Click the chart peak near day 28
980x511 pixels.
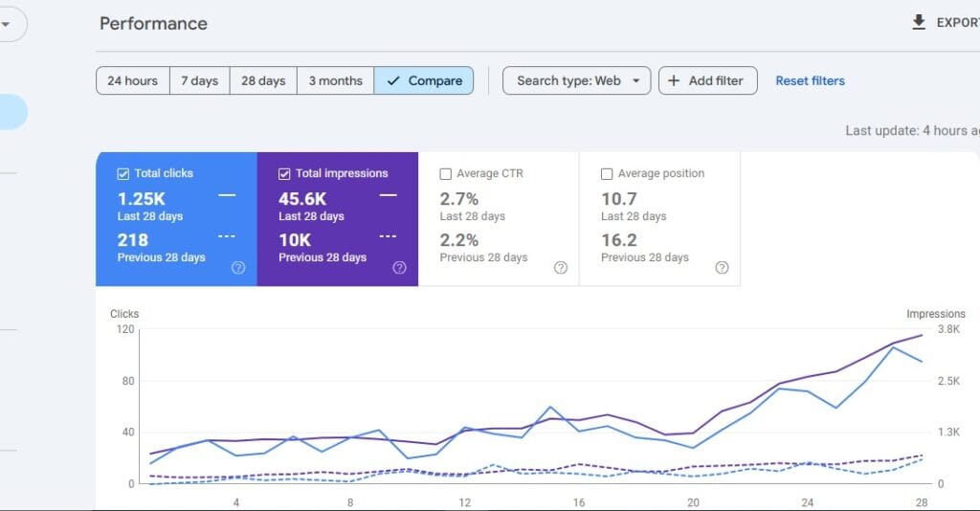click(921, 335)
